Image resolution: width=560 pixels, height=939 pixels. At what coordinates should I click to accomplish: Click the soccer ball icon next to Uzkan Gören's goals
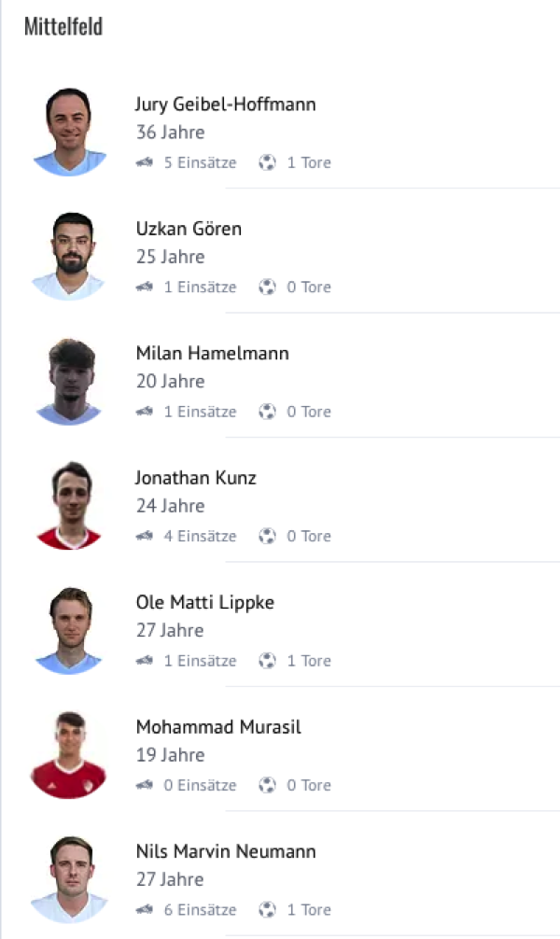click(268, 287)
